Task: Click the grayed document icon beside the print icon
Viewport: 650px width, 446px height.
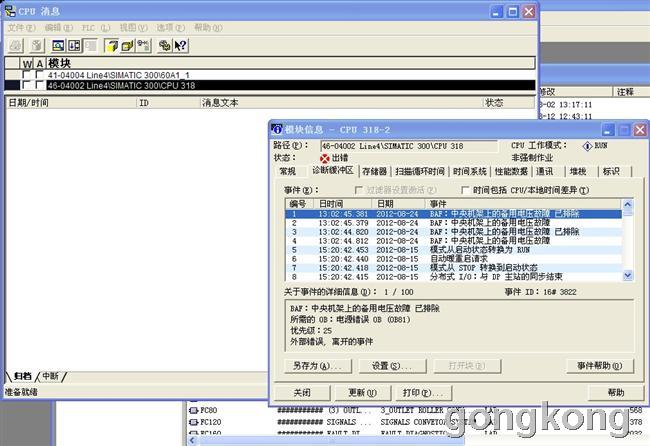Action: (x=38, y=46)
